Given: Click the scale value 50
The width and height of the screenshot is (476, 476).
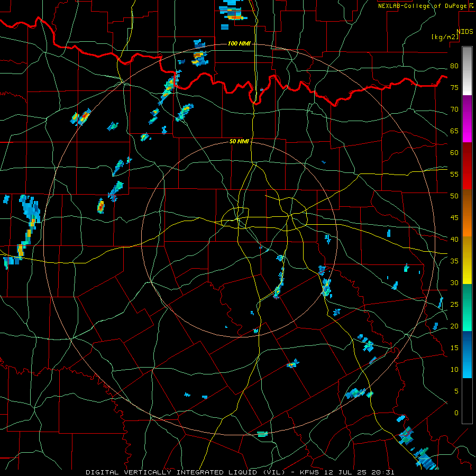Looking at the screenshot, I should pos(454,196).
